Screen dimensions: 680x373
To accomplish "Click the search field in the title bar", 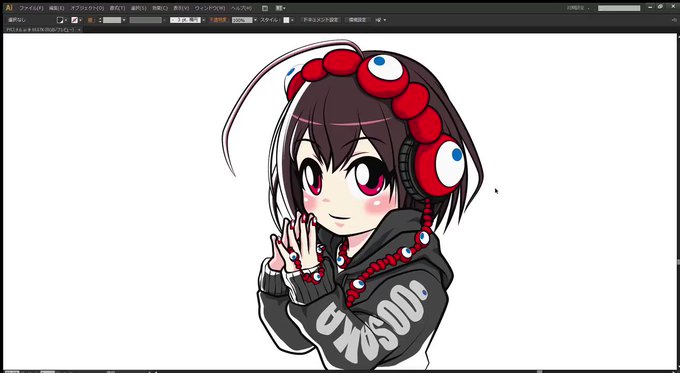I will tap(619, 8).
